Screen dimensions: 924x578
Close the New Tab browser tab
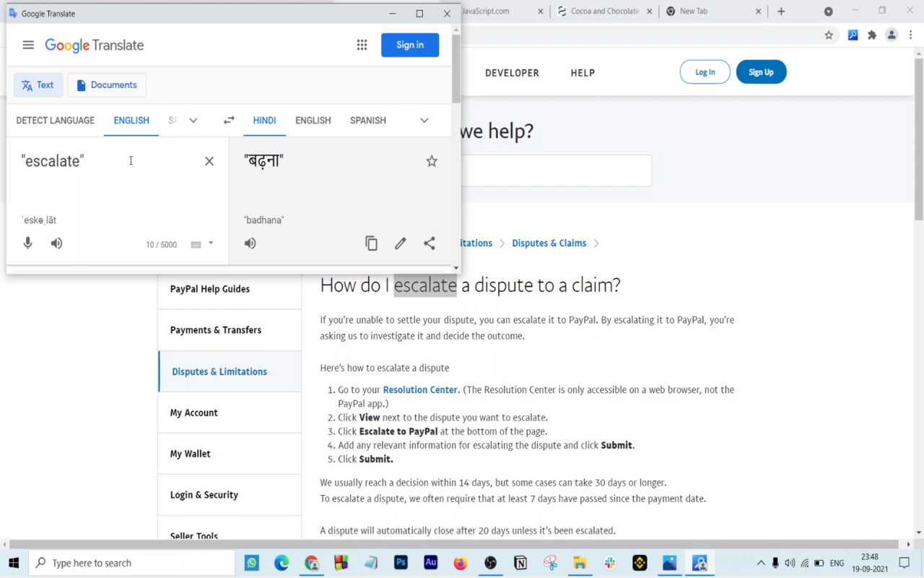pyautogui.click(x=758, y=12)
